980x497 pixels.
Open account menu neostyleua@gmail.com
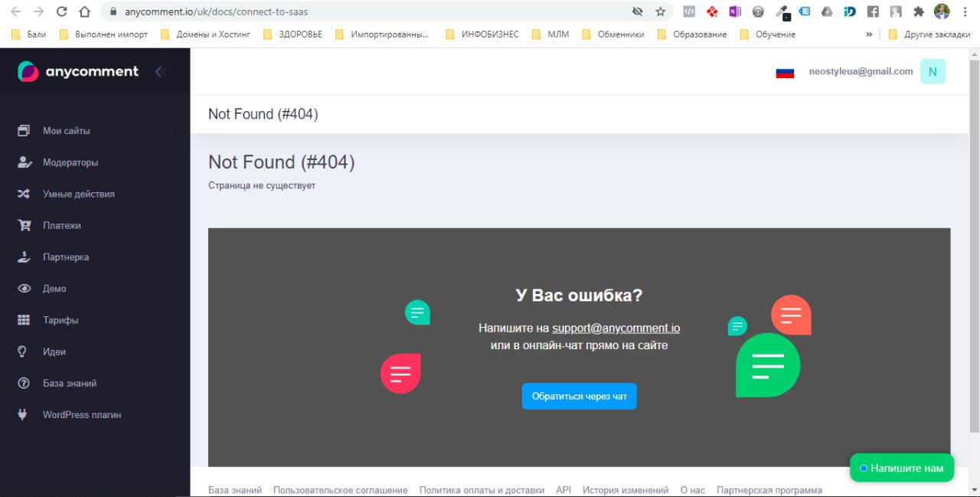861,71
